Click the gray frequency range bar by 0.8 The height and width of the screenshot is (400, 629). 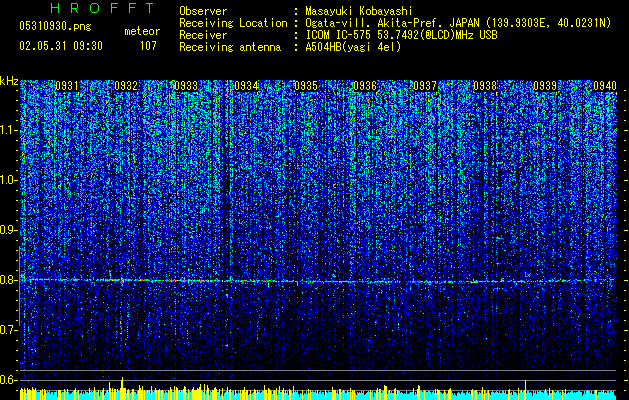pyautogui.click(x=19, y=286)
